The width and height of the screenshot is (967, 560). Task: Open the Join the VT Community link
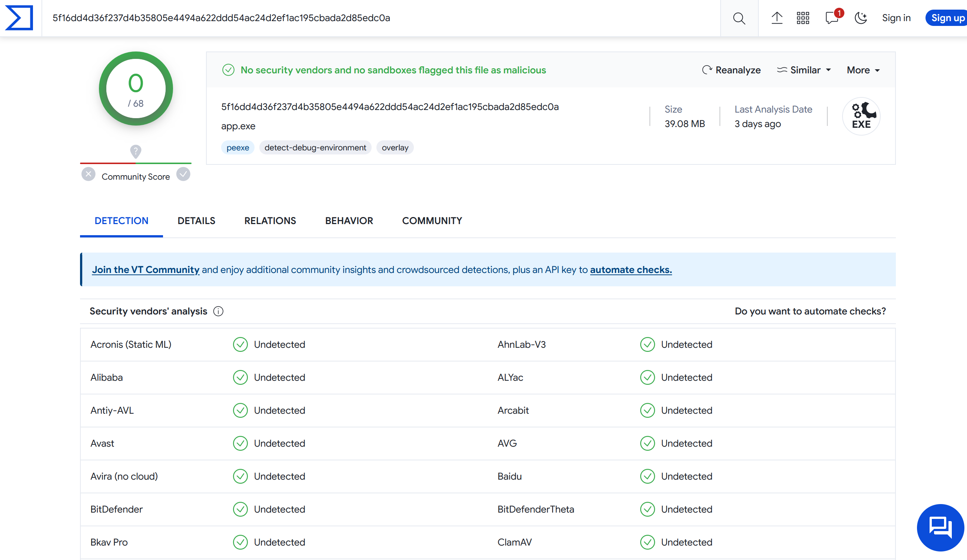tap(146, 270)
